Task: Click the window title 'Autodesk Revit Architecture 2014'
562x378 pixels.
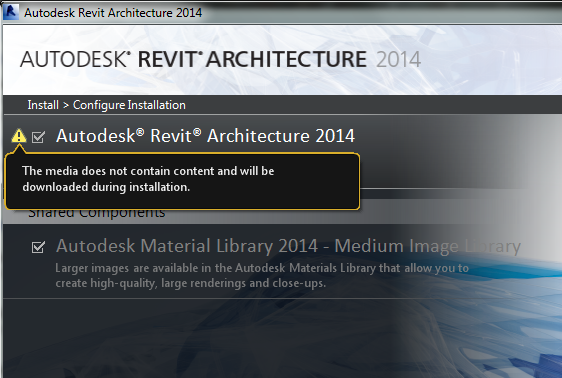Action: pos(113,13)
